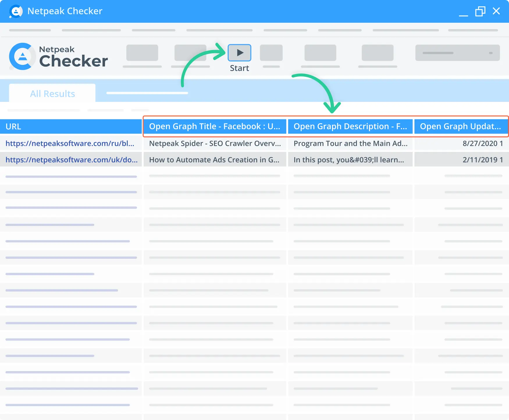Select the 8/27/2020 date cell
Viewport: 509px width, 420px height.
[x=462, y=143]
